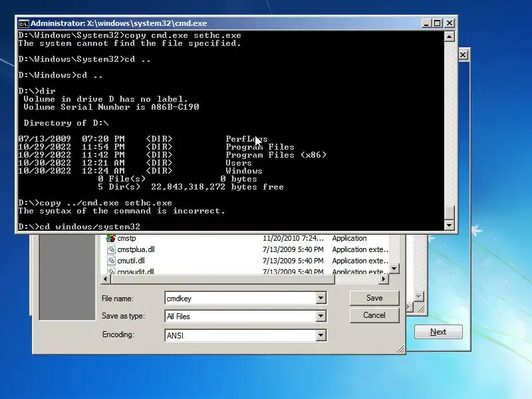Click background window scroll down arrow

(419, 297)
